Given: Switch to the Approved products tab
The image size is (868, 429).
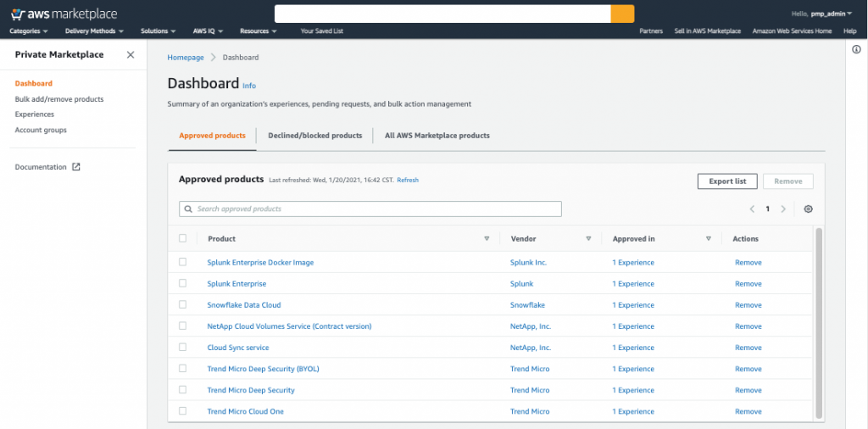Looking at the screenshot, I should (x=212, y=136).
